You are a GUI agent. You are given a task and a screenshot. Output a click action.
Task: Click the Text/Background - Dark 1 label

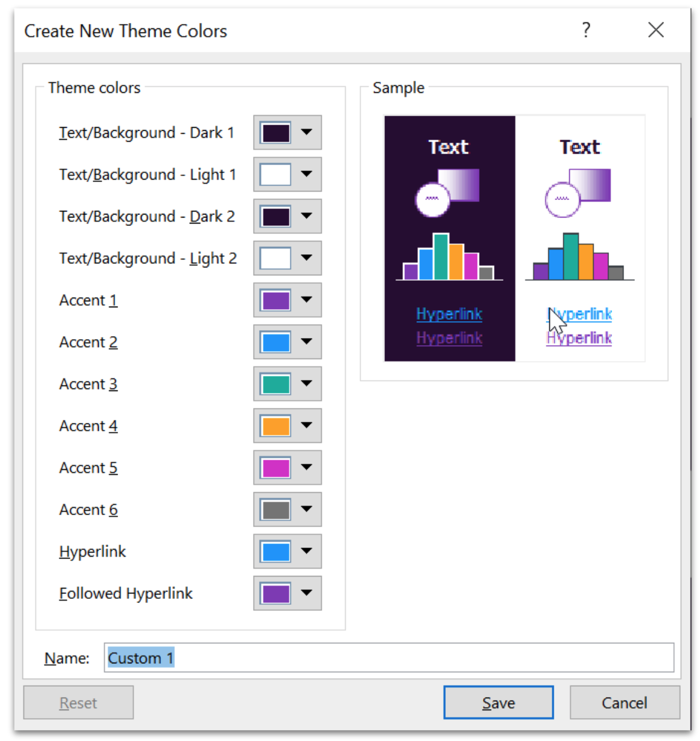(x=146, y=133)
